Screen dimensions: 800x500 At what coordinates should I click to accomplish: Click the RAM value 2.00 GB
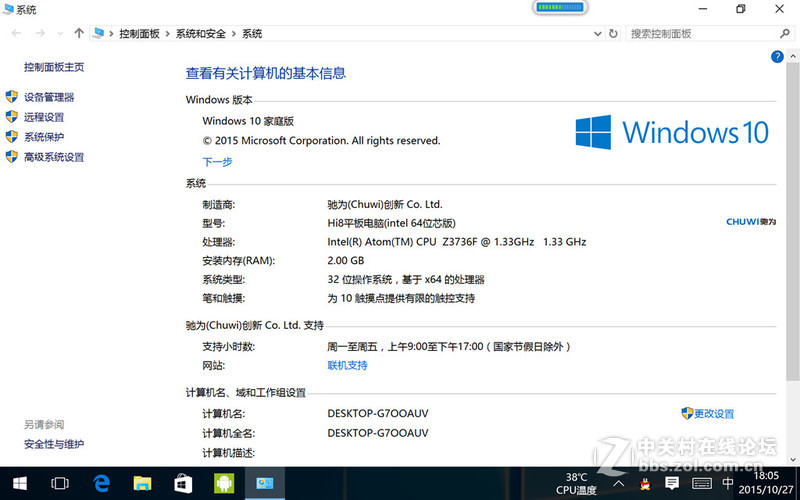coord(346,261)
